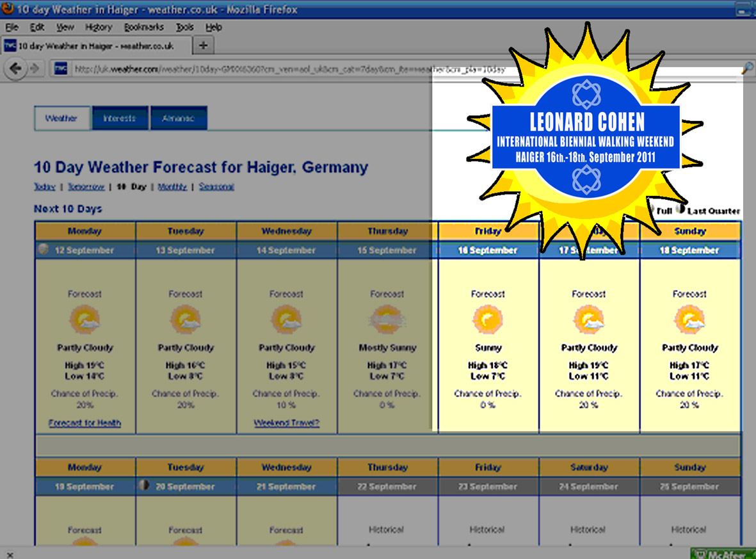Open the Seasonal forecast link
The image size is (756, 559).
(x=216, y=187)
